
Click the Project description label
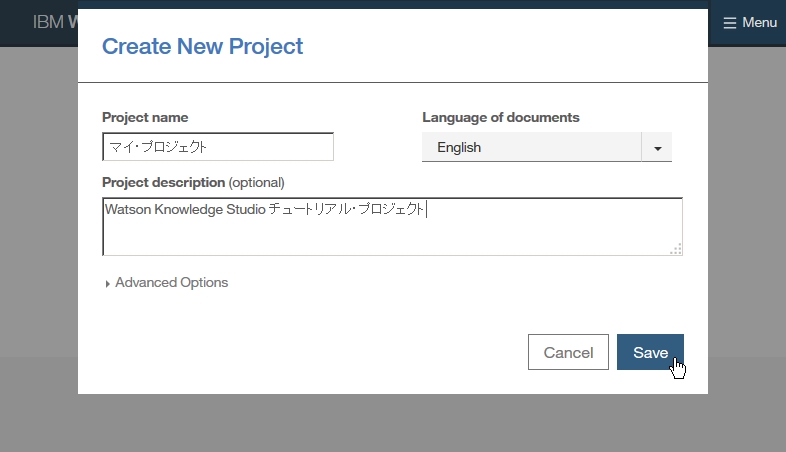[163, 182]
